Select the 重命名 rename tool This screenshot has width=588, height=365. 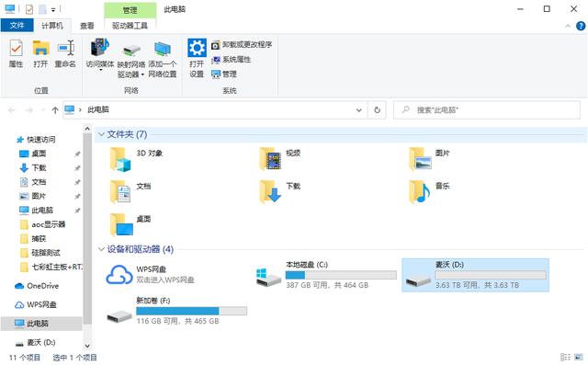pos(65,53)
